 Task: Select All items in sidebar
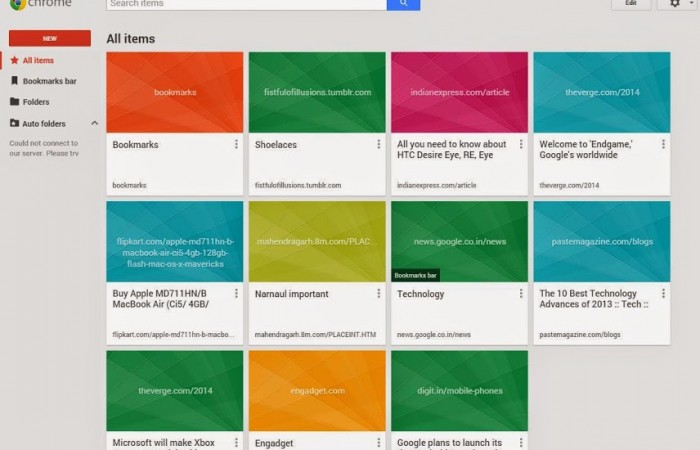tap(38, 60)
